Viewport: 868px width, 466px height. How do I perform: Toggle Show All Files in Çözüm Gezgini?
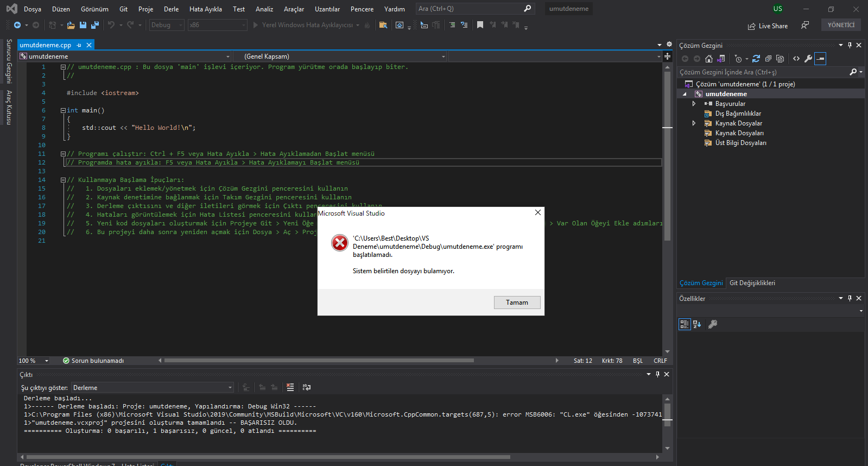click(x=780, y=59)
